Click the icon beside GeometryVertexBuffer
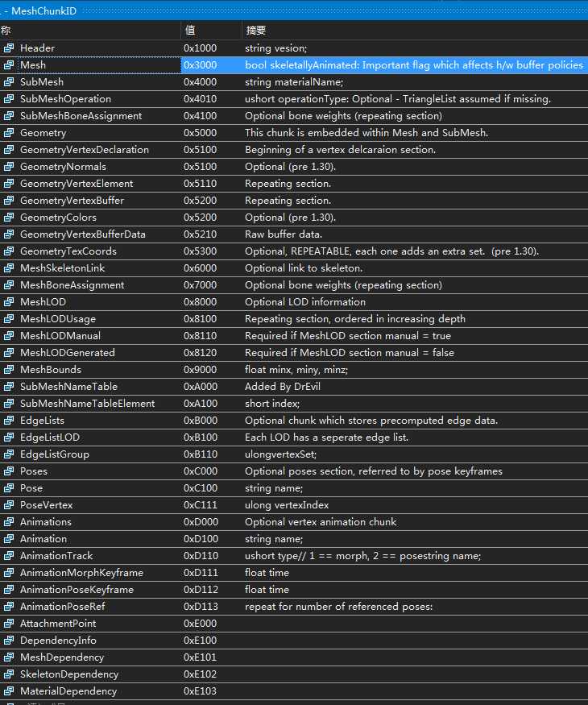This screenshot has width=588, height=705. [9, 201]
